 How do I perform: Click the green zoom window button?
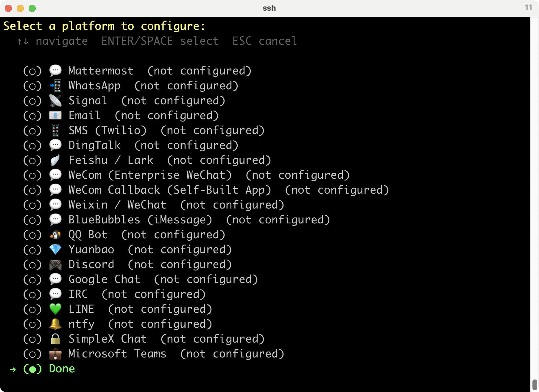pyautogui.click(x=32, y=8)
